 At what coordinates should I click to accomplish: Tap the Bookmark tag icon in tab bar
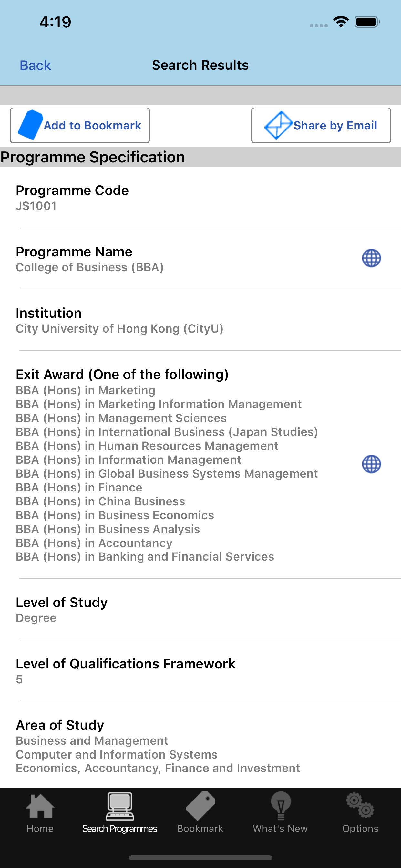point(200,806)
